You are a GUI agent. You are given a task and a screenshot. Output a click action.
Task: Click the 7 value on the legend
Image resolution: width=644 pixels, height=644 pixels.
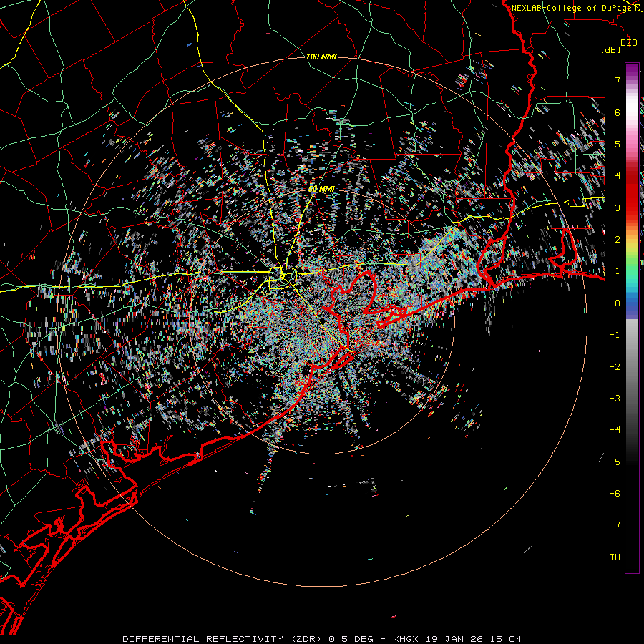tap(618, 80)
